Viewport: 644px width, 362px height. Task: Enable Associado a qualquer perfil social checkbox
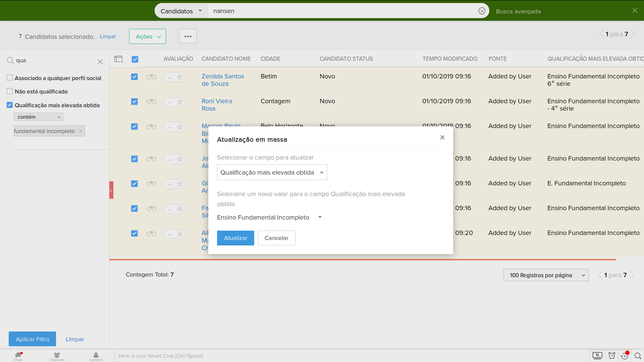(x=10, y=78)
